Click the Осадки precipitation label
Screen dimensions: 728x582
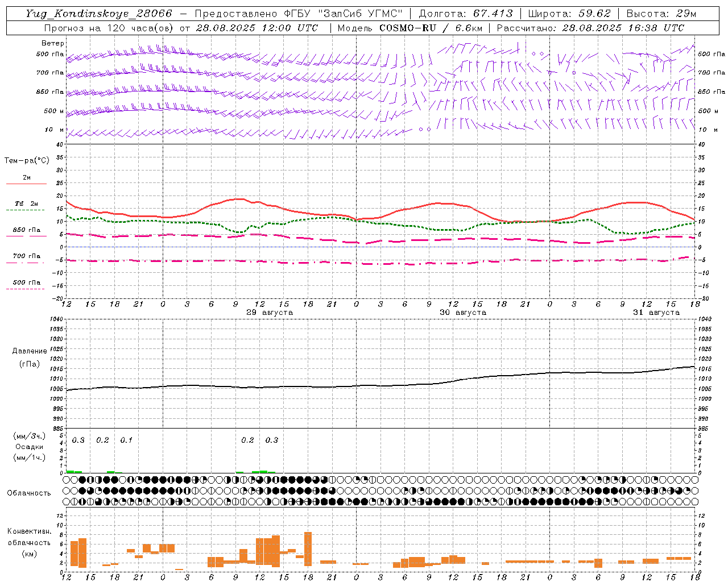tap(30, 447)
